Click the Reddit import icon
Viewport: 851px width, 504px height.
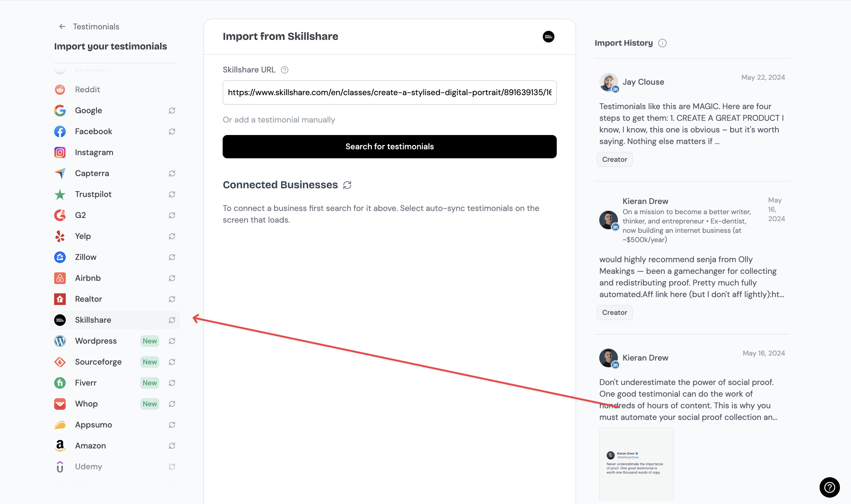click(x=60, y=89)
